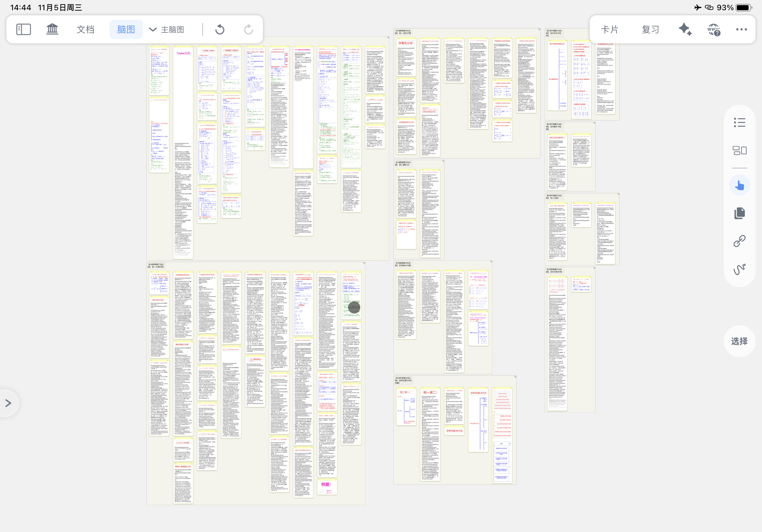The image size is (762, 532).
Task: Expand the left edge chevron panel
Action: point(8,403)
